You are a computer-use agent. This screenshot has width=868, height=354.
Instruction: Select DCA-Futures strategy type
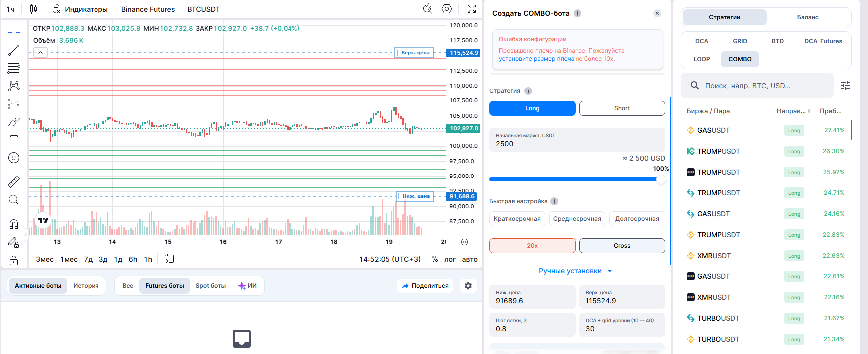tap(823, 41)
